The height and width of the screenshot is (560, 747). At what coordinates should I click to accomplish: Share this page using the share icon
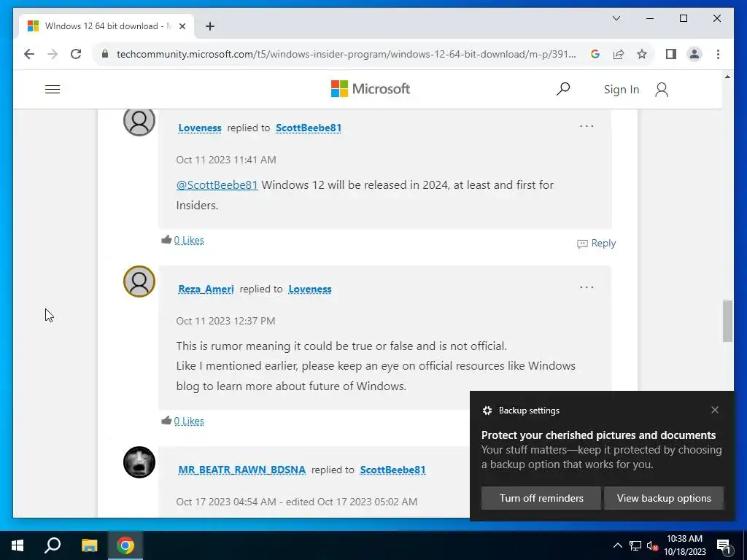pyautogui.click(x=619, y=54)
